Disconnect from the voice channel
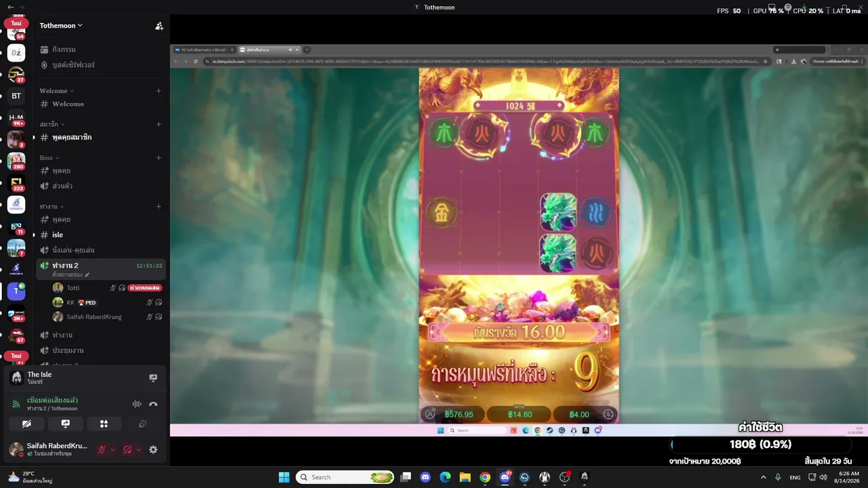 pos(153,404)
